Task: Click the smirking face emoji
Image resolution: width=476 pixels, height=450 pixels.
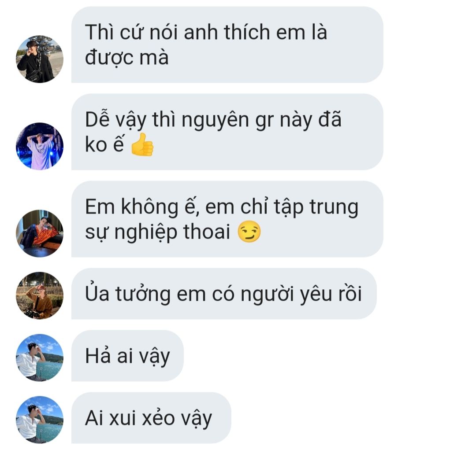Action: coord(249,232)
